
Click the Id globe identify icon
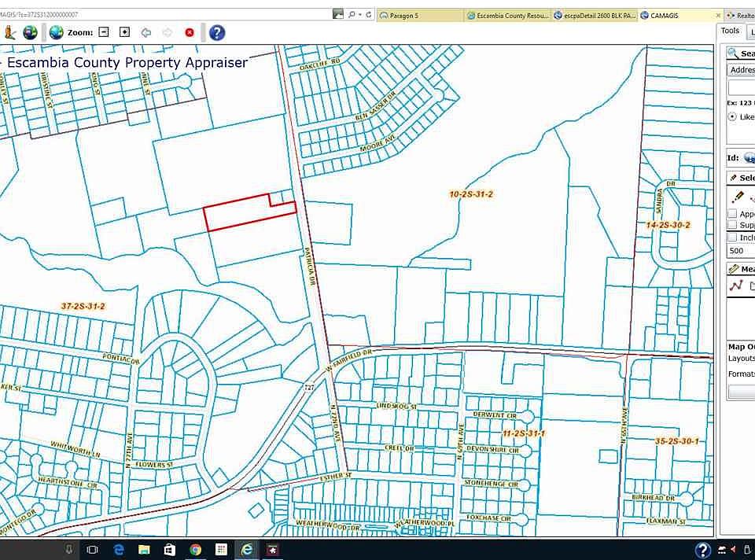click(749, 157)
